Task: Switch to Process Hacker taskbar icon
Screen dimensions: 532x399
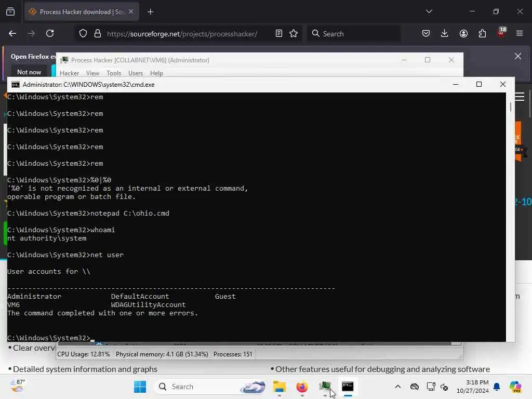Action: coord(325,387)
